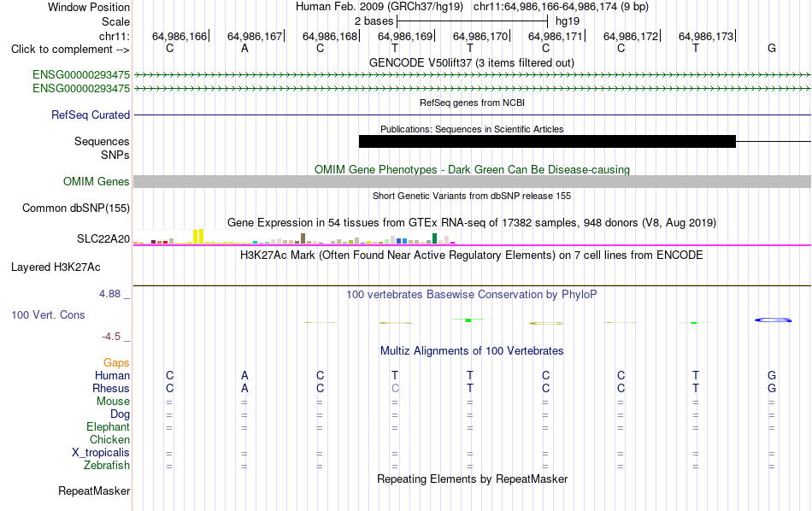
Task: Click the Zebrafish species label
Action: tap(107, 465)
